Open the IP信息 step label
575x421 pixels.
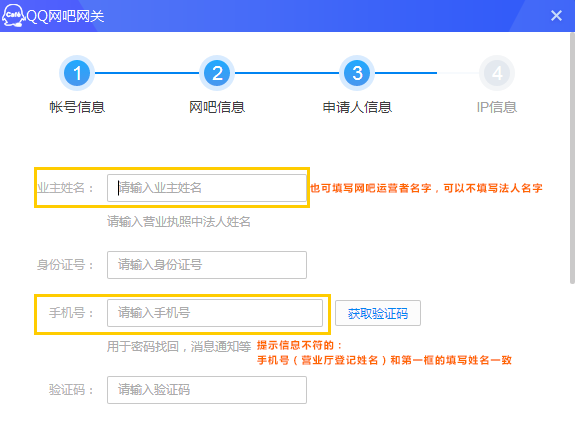[497, 107]
